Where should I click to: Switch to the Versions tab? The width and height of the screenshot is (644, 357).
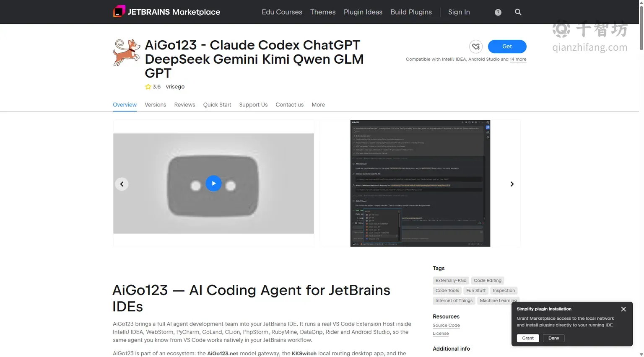coord(155,105)
